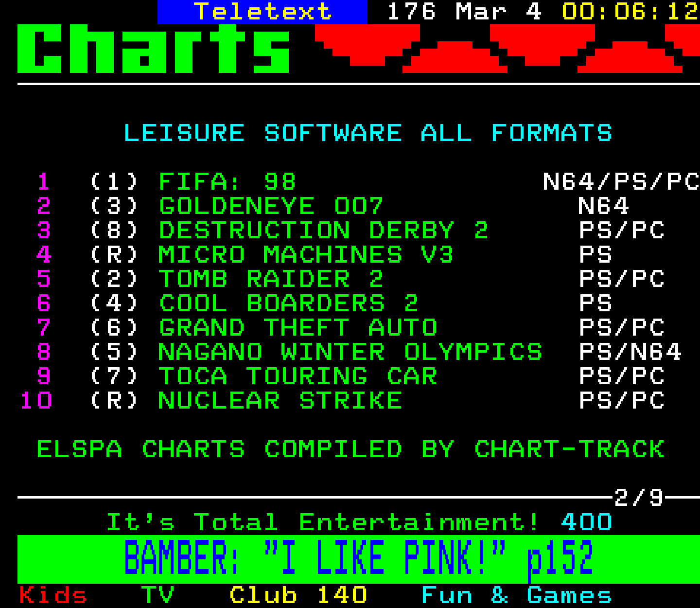Image resolution: width=700 pixels, height=608 pixels.
Task: Click PS/PC format for Toca Touring Car
Action: [x=622, y=376]
